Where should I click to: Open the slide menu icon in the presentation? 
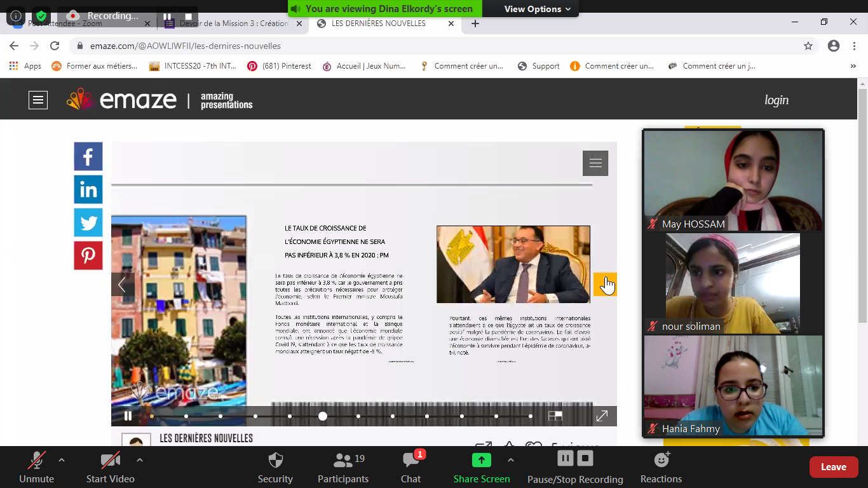[595, 163]
